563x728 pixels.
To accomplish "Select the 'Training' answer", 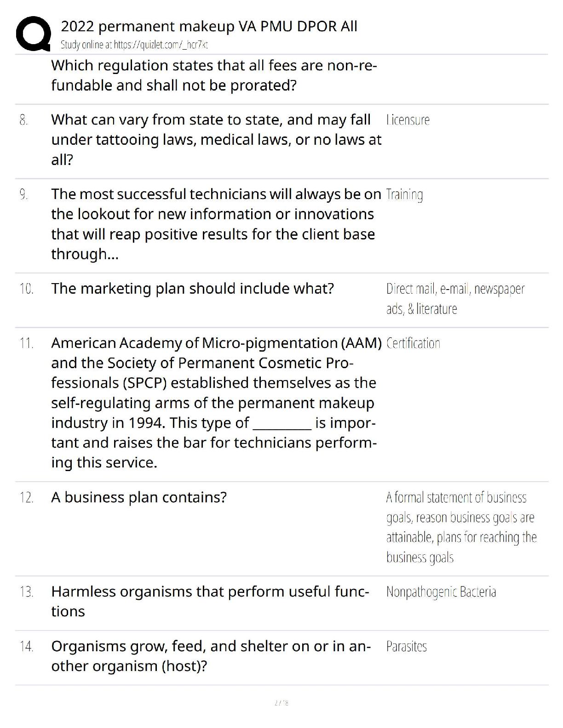I will click(x=405, y=194).
